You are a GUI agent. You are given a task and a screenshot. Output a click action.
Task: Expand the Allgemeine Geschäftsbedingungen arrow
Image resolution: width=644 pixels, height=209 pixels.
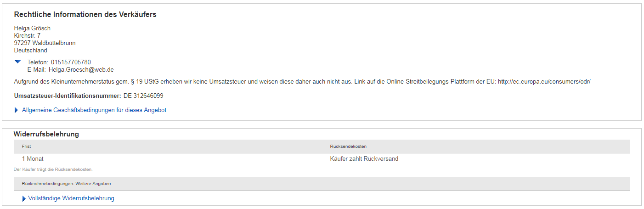(17, 110)
